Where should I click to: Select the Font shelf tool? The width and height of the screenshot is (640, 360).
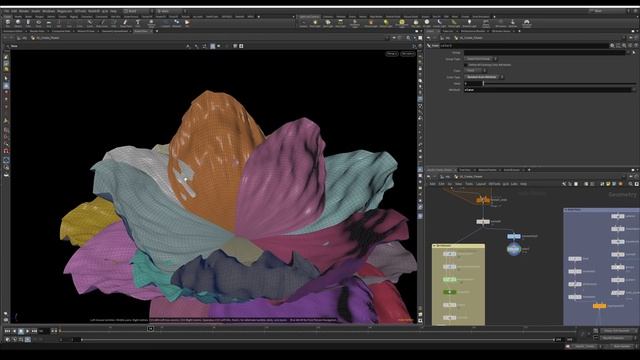[x=138, y=23]
